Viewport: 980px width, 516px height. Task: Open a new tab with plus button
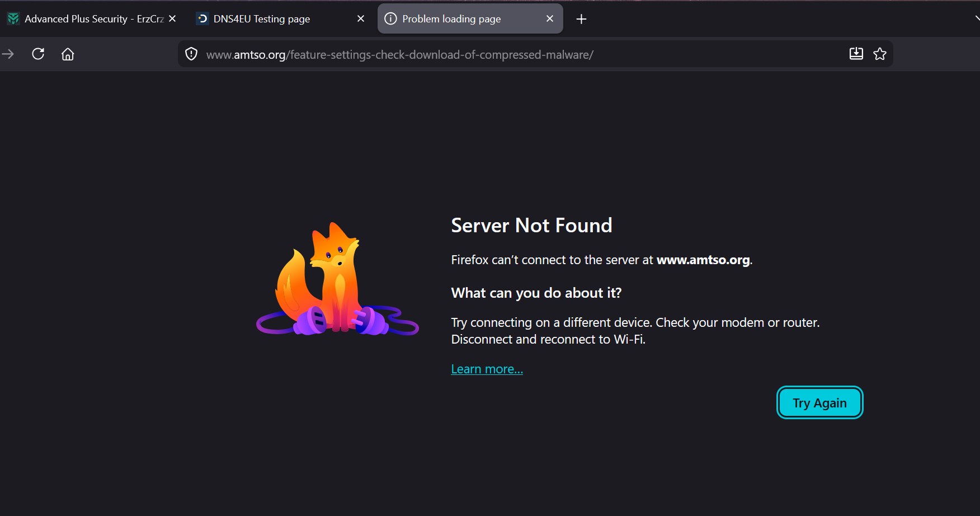tap(581, 19)
